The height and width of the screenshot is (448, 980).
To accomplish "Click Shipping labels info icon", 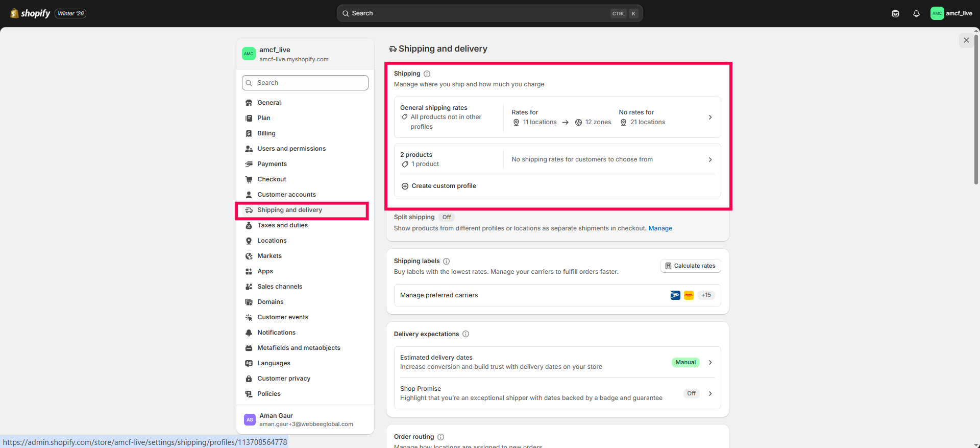I will pos(447,261).
